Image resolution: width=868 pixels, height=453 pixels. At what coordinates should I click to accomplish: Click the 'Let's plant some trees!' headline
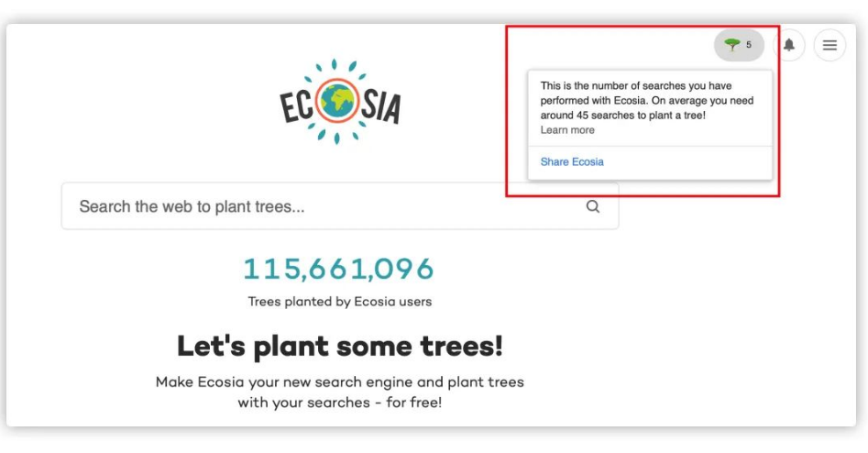pos(340,346)
